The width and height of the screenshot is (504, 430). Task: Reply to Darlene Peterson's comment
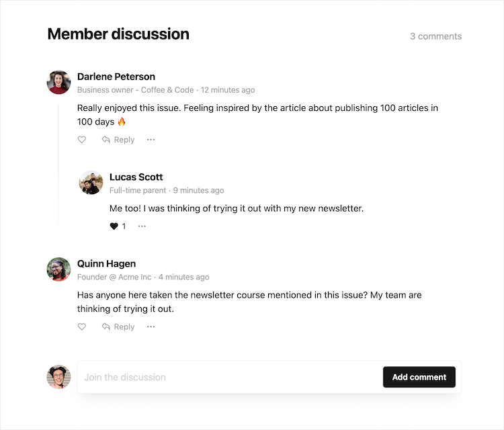point(118,140)
